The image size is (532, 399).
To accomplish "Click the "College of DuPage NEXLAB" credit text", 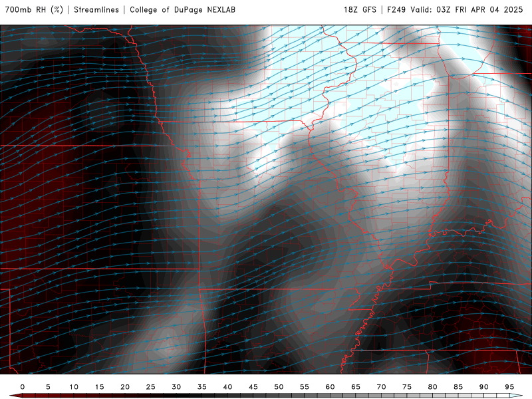I will pyautogui.click(x=182, y=9).
